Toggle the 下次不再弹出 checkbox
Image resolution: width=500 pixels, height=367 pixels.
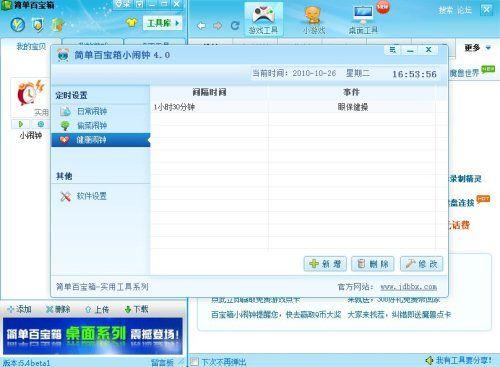[x=194, y=362]
